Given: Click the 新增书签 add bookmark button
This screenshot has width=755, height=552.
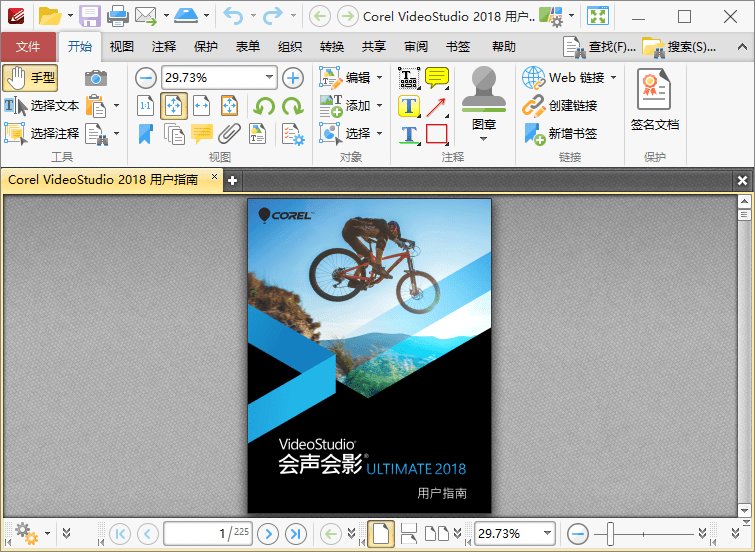Looking at the screenshot, I should tap(562, 133).
